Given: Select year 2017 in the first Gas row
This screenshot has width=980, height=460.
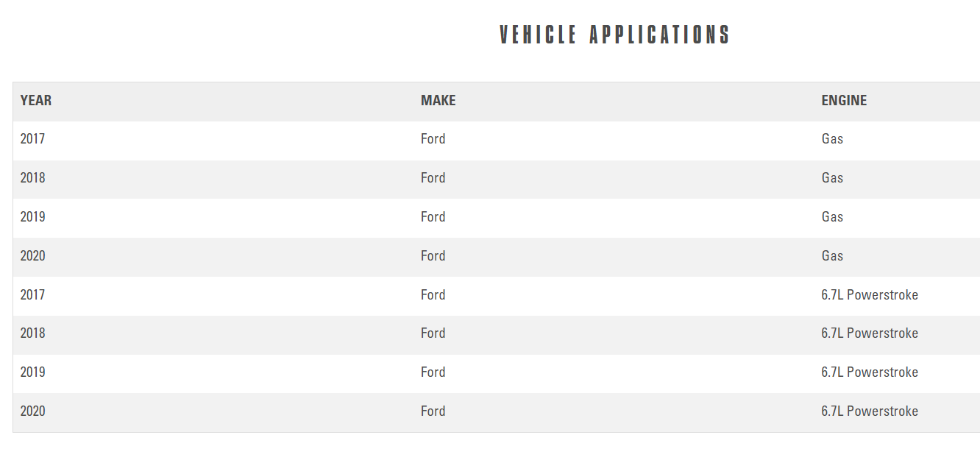Looking at the screenshot, I should point(32,139).
